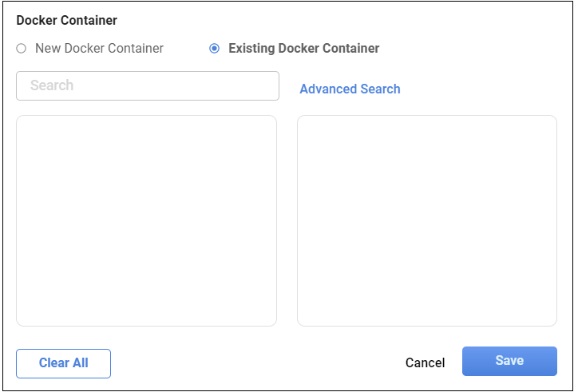Click inside the right selected containers panel

[x=426, y=220]
